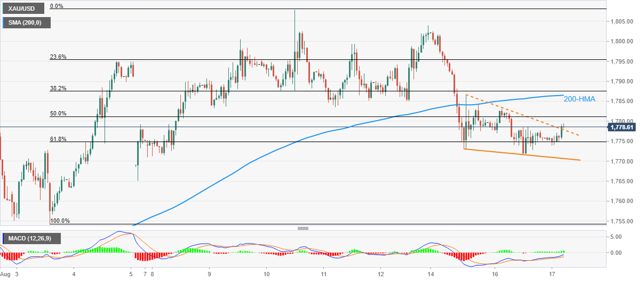Click the 1,765.00 price axis label

coord(621,181)
